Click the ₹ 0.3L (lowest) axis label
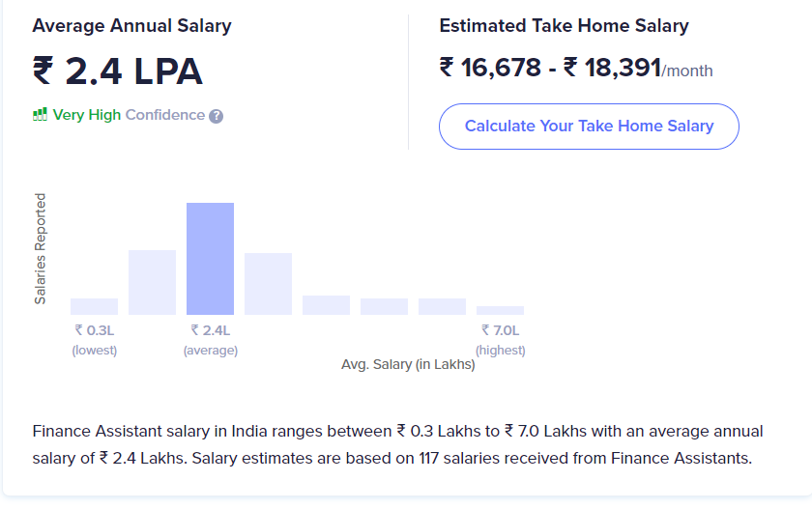 point(95,340)
